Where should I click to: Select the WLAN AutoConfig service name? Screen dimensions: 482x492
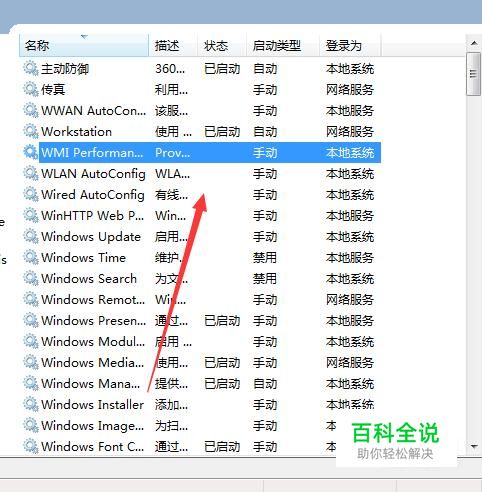[93, 174]
